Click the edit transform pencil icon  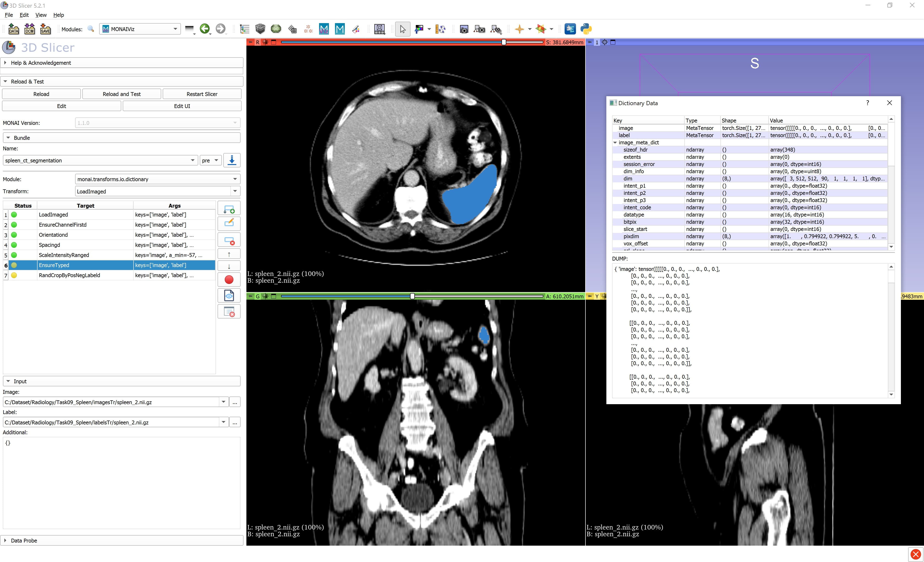coord(229,224)
